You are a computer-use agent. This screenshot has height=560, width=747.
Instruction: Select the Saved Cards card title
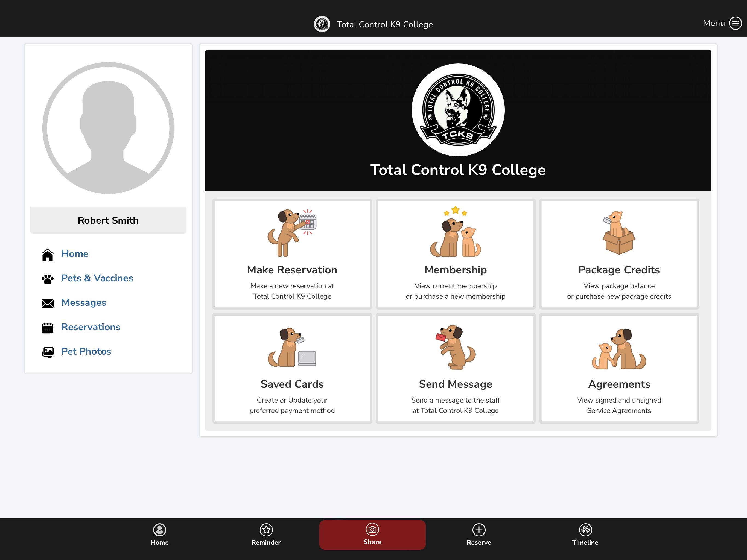pyautogui.click(x=292, y=384)
